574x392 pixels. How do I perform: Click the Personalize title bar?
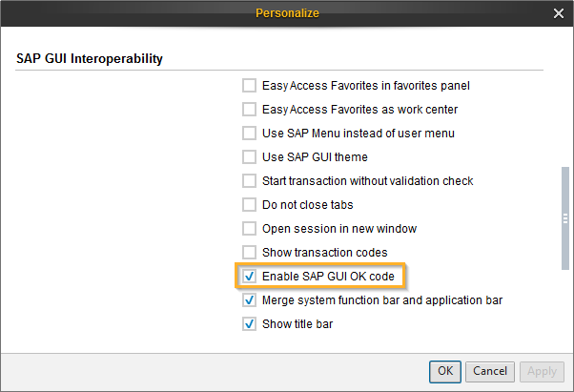click(286, 13)
